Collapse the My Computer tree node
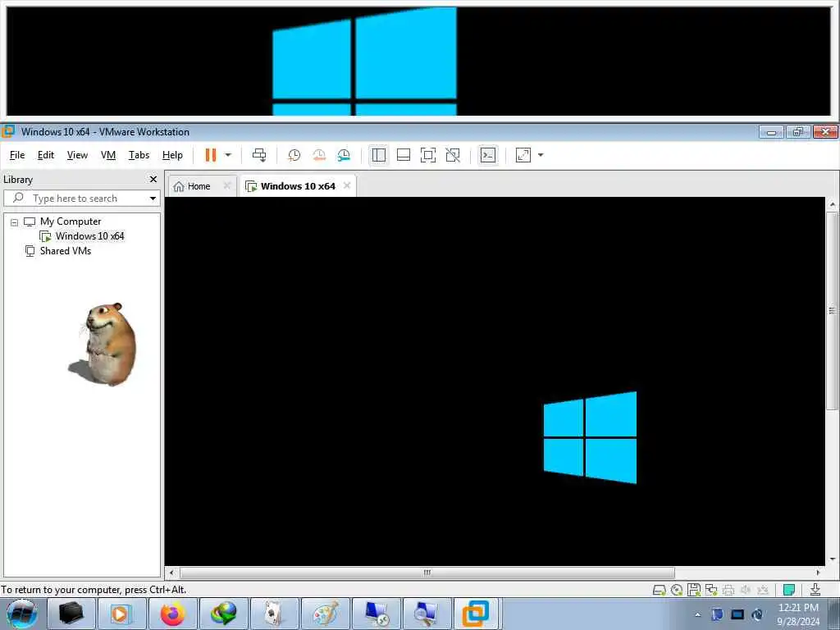 (15, 221)
